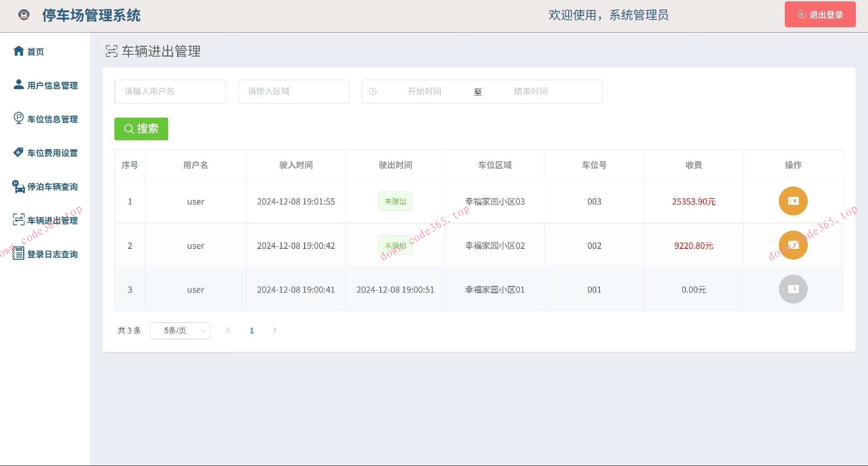Click the orange payment icon for space 002
The image size is (868, 466).
tap(793, 245)
